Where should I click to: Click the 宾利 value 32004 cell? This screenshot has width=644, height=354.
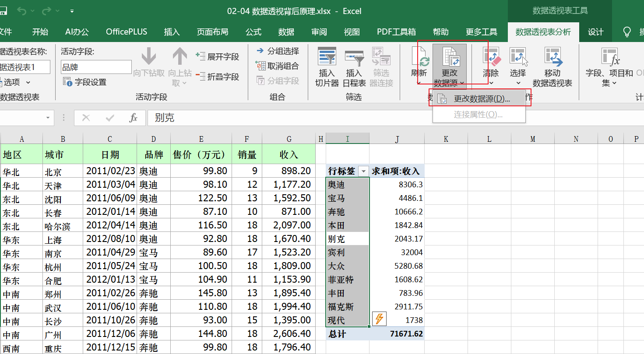pyautogui.click(x=397, y=252)
